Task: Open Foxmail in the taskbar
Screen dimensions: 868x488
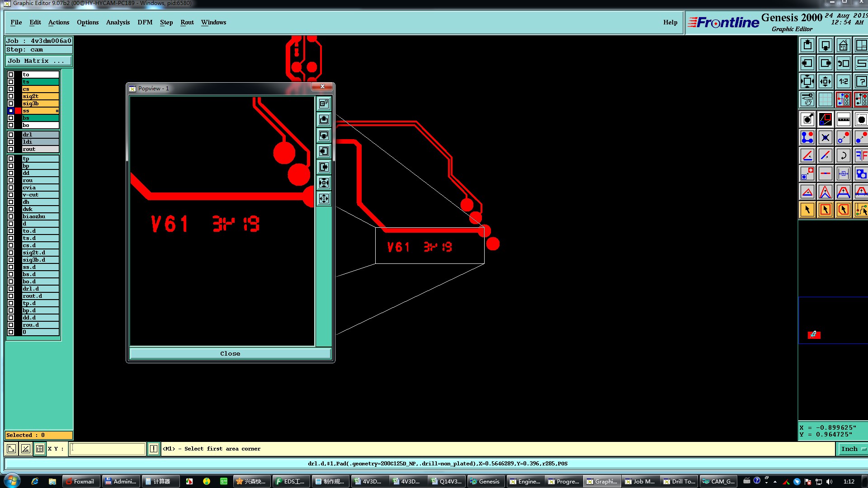Action: [x=81, y=481]
